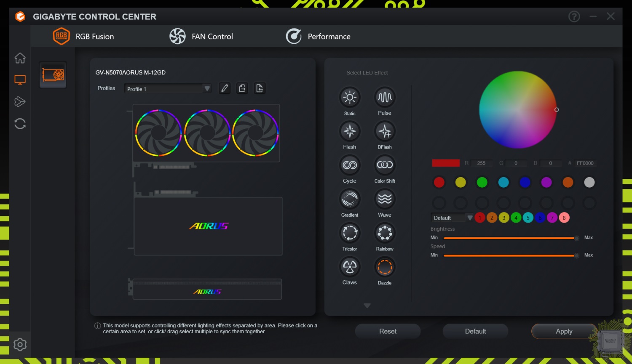The height and width of the screenshot is (364, 632).
Task: Switch to the FAN Control tab
Action: 201,37
